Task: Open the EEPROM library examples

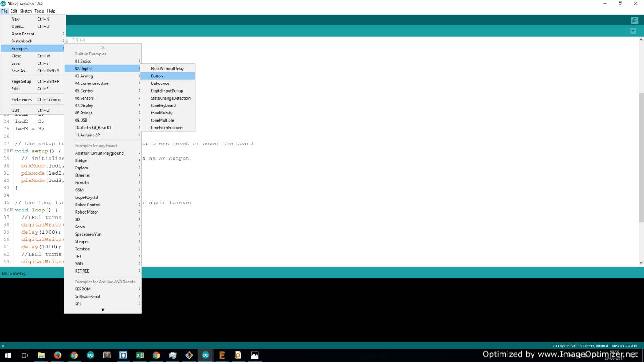Action: point(103,289)
